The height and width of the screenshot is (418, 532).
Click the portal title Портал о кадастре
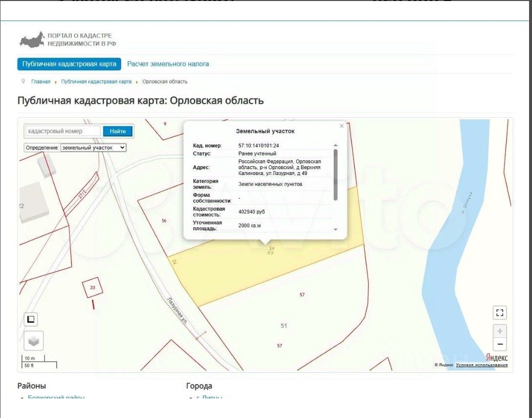(x=82, y=40)
